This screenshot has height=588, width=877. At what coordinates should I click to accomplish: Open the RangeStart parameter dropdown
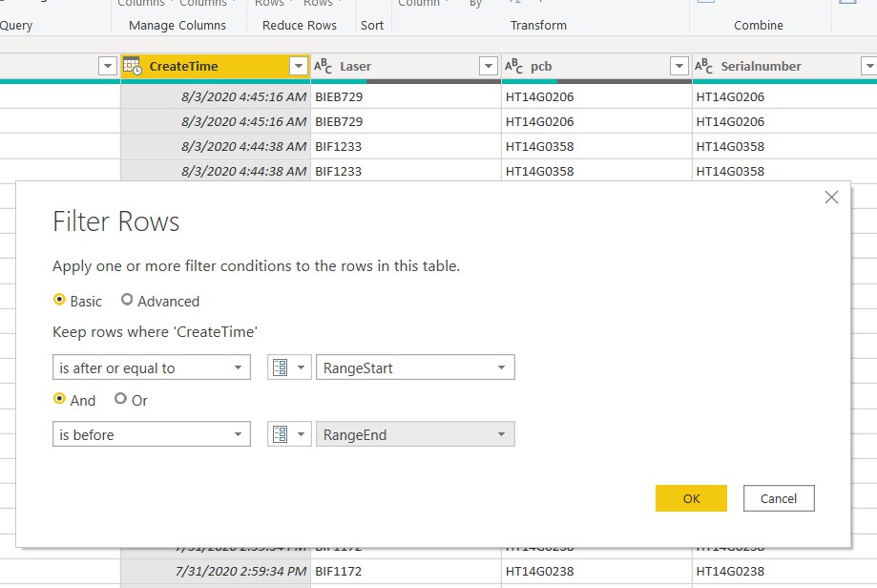415,367
